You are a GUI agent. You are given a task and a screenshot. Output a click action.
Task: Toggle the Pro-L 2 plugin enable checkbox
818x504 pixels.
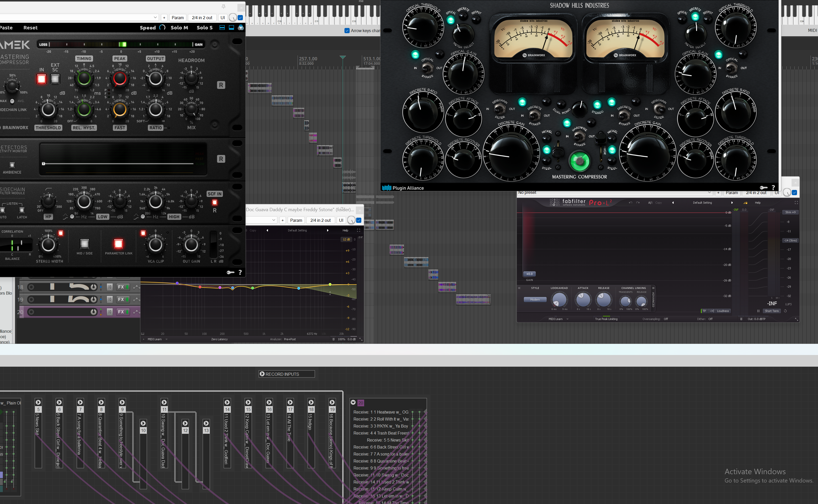tap(795, 193)
